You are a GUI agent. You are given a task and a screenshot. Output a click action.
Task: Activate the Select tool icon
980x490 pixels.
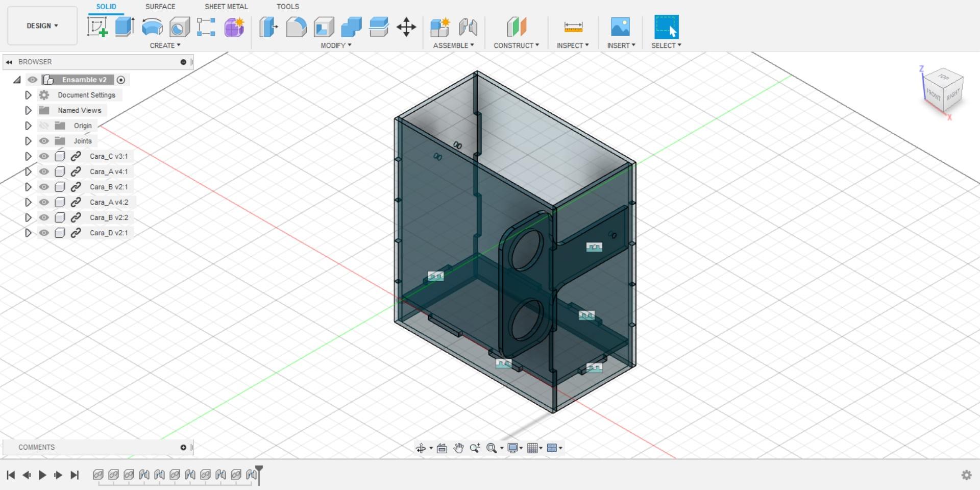[x=667, y=27]
